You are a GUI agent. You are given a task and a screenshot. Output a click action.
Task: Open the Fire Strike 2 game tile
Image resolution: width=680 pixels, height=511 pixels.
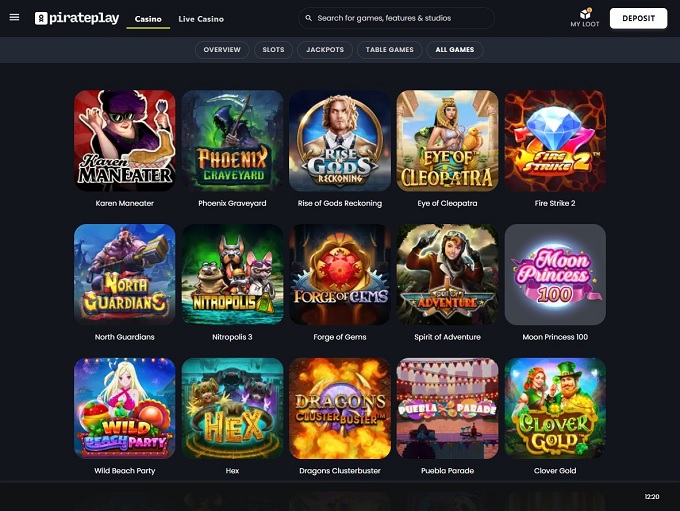555,141
